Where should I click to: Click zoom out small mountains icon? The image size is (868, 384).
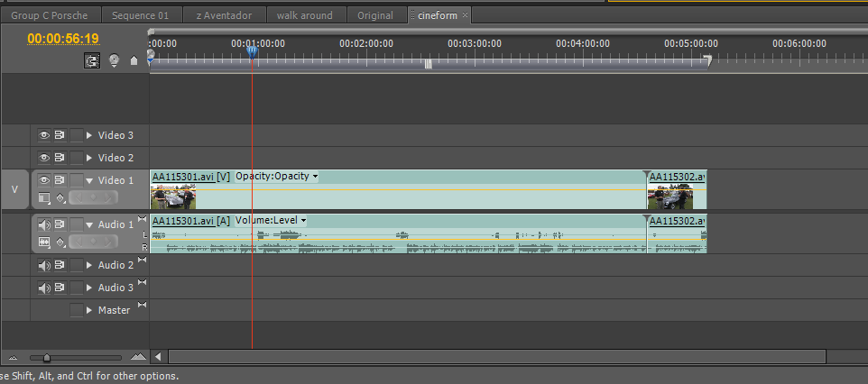[x=12, y=357]
